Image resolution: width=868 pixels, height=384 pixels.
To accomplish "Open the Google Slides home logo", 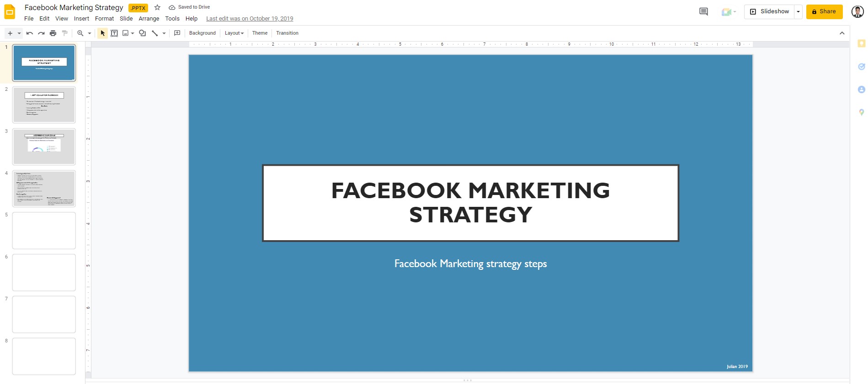I will 10,12.
